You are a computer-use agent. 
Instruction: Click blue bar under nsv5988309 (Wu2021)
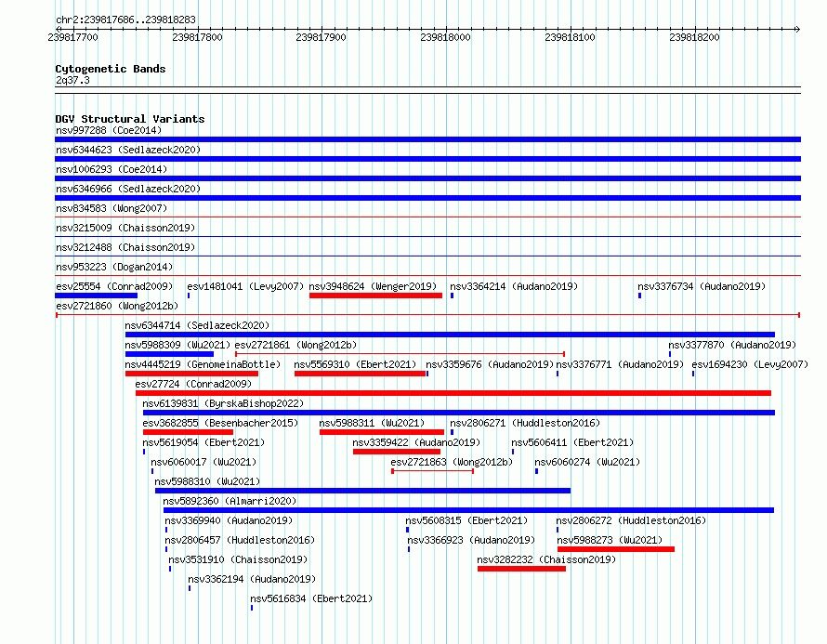(169, 354)
